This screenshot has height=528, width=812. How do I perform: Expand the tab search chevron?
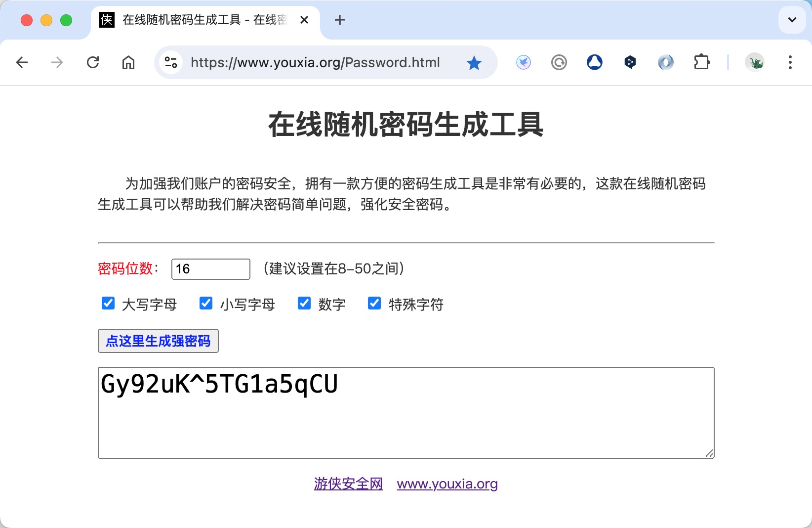792,20
